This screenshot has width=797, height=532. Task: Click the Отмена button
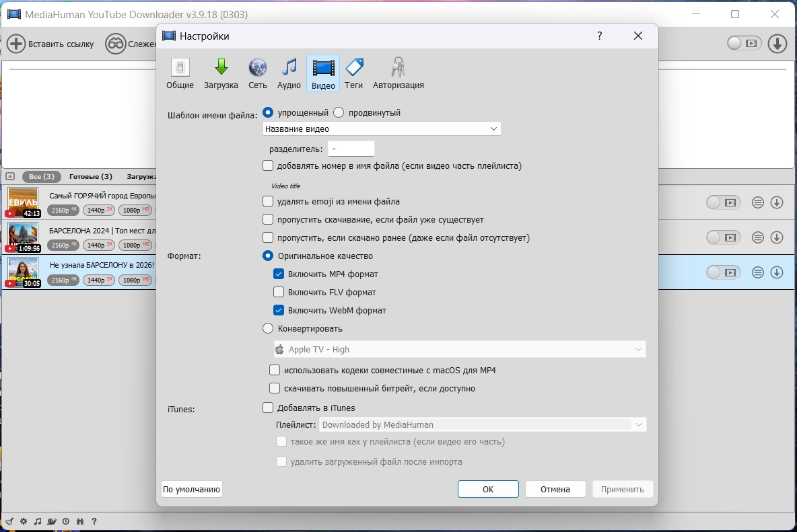pyautogui.click(x=555, y=489)
